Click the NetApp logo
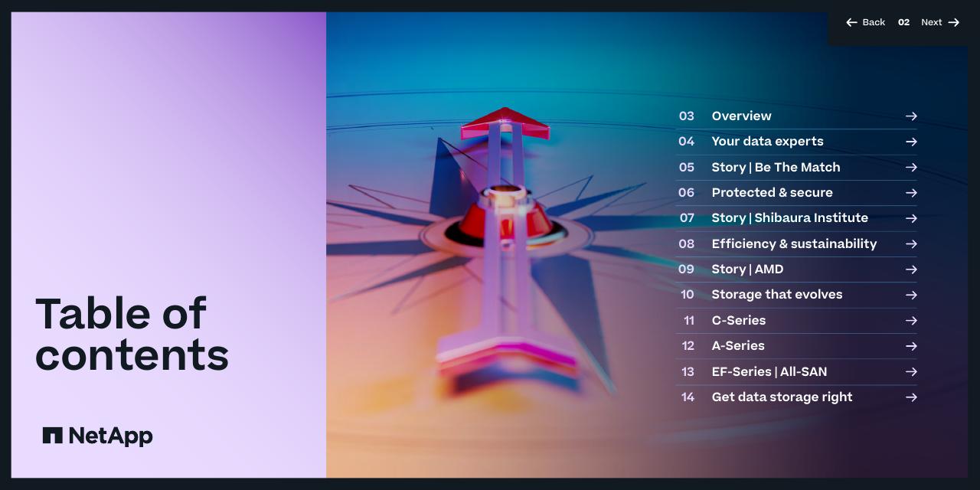This screenshot has height=490, width=980. tap(97, 436)
